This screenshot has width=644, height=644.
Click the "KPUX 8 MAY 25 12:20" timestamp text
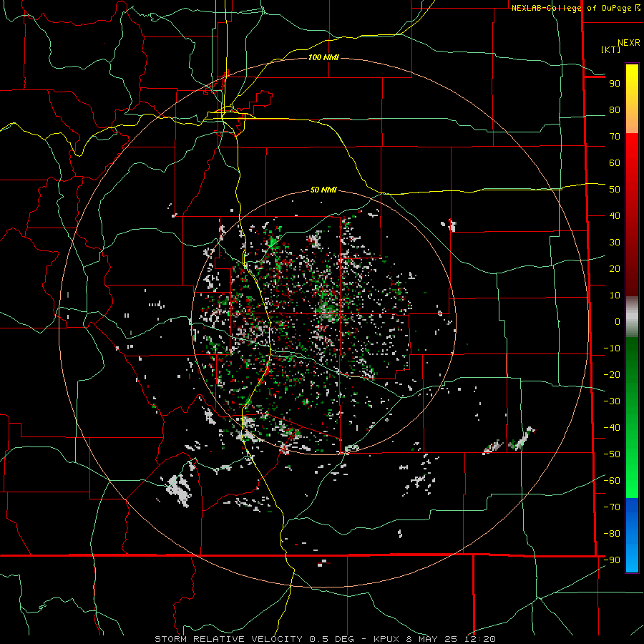point(434,639)
